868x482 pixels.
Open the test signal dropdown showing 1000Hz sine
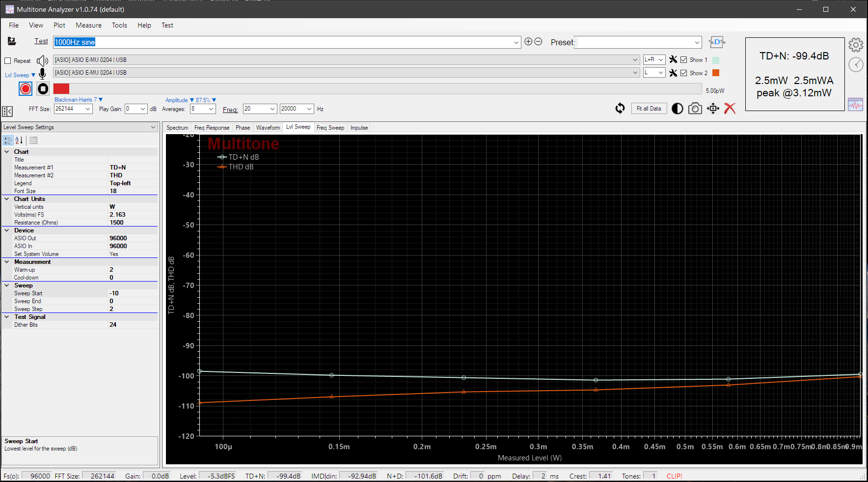(x=516, y=42)
